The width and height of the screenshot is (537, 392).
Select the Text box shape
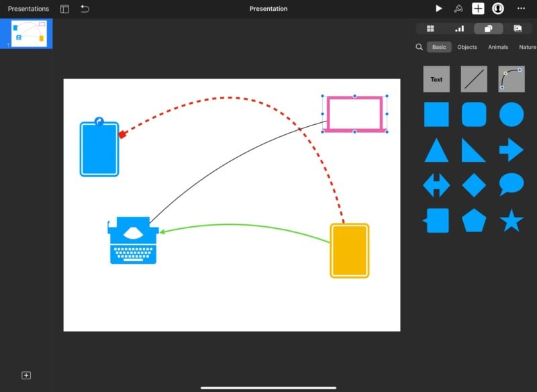[x=436, y=79]
